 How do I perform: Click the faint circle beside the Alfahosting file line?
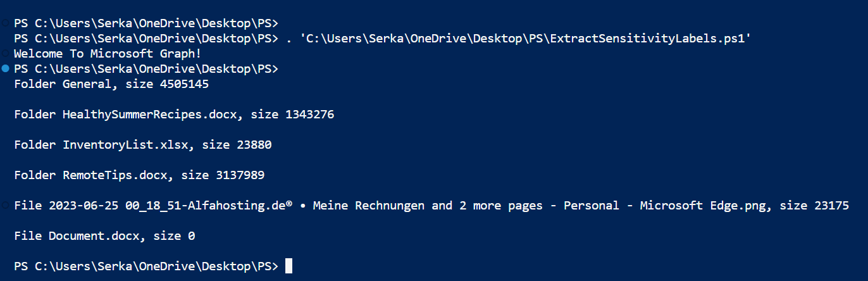pyautogui.click(x=6, y=205)
